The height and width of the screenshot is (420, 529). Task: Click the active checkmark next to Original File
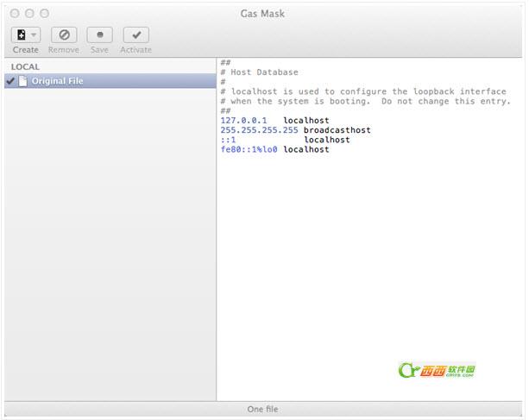click(x=10, y=81)
